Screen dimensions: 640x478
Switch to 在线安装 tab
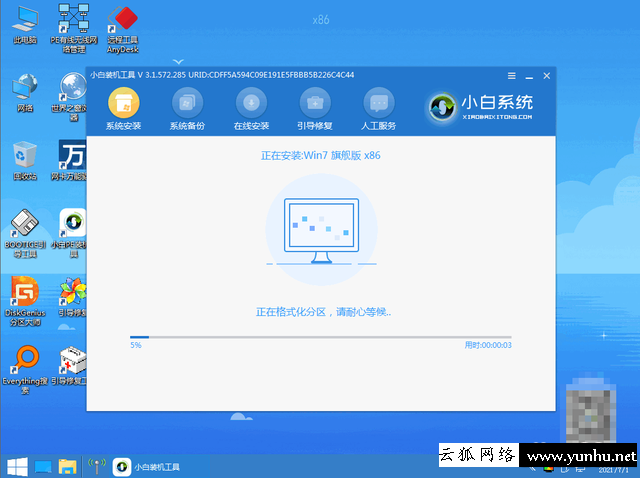pyautogui.click(x=251, y=108)
